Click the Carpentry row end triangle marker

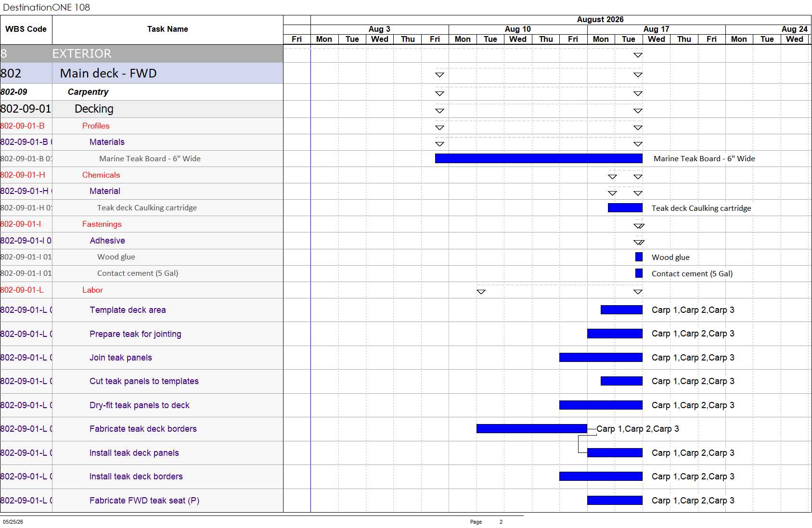[x=638, y=94]
